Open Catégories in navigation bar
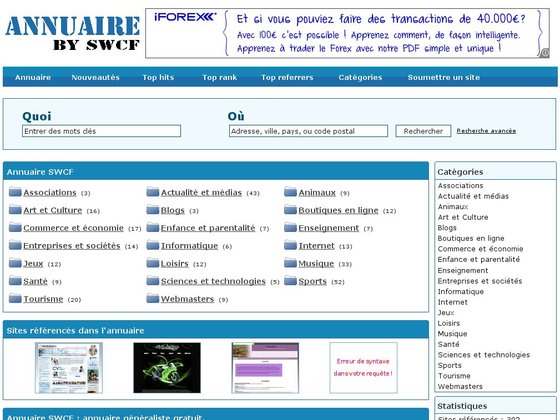 [360, 77]
